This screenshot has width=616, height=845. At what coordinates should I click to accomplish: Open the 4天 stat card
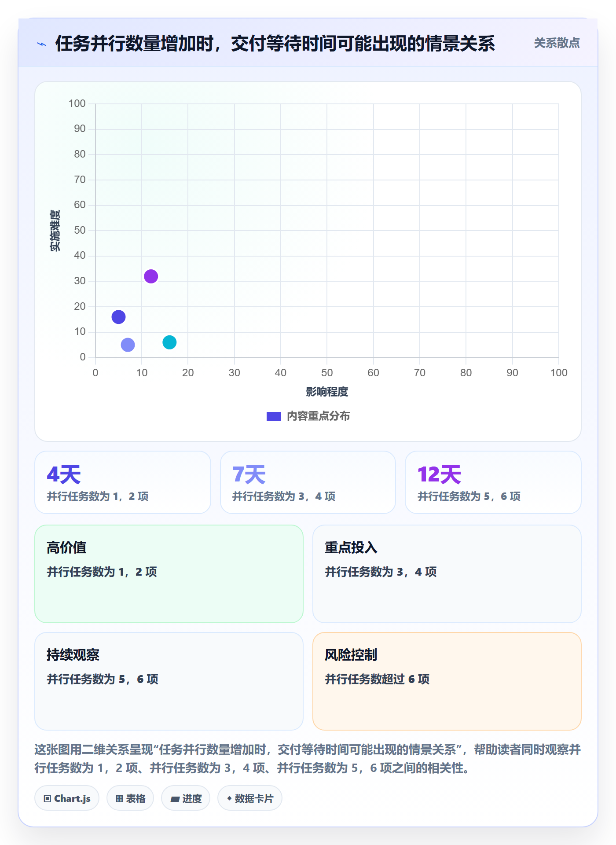[x=123, y=482]
